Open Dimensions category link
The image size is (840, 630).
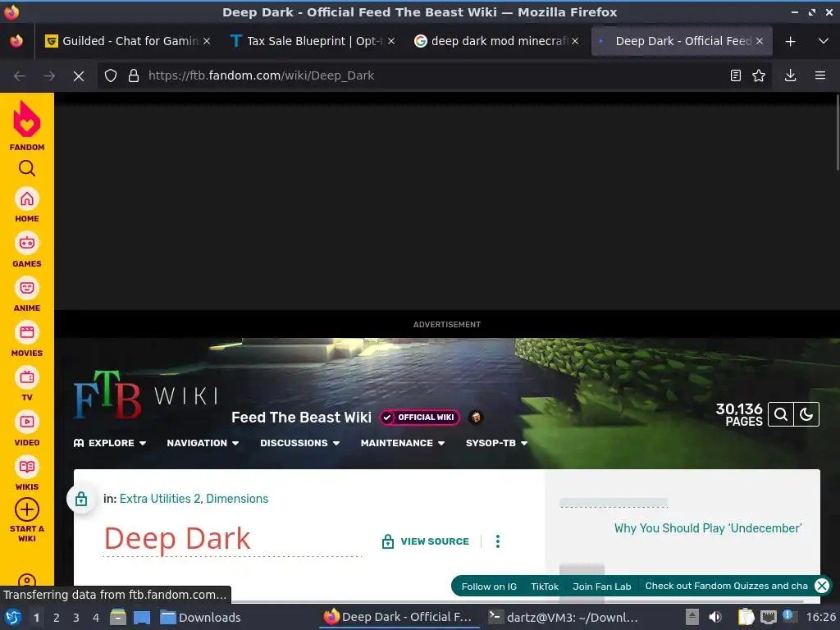(x=237, y=499)
